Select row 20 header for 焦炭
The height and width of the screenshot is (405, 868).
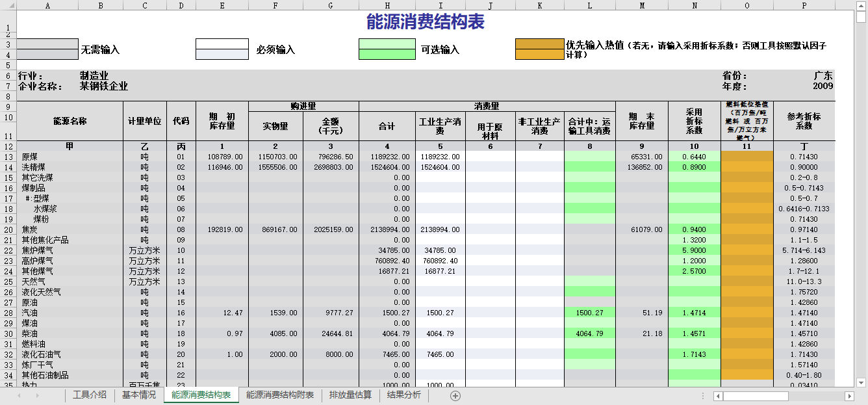click(x=8, y=229)
